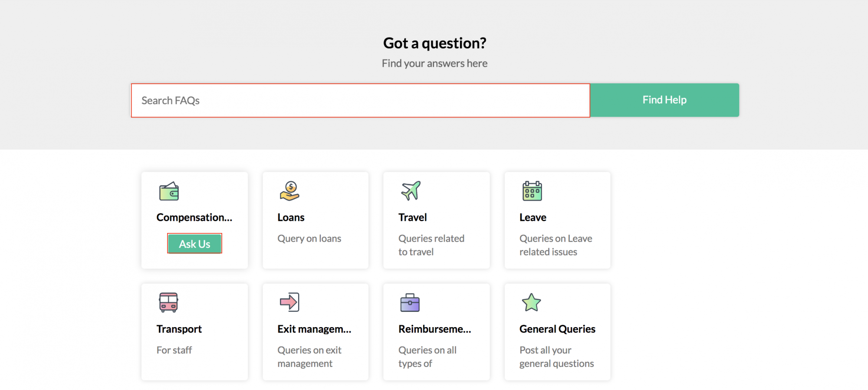Open the Exit management category heading
The image size is (868, 390).
pos(314,329)
